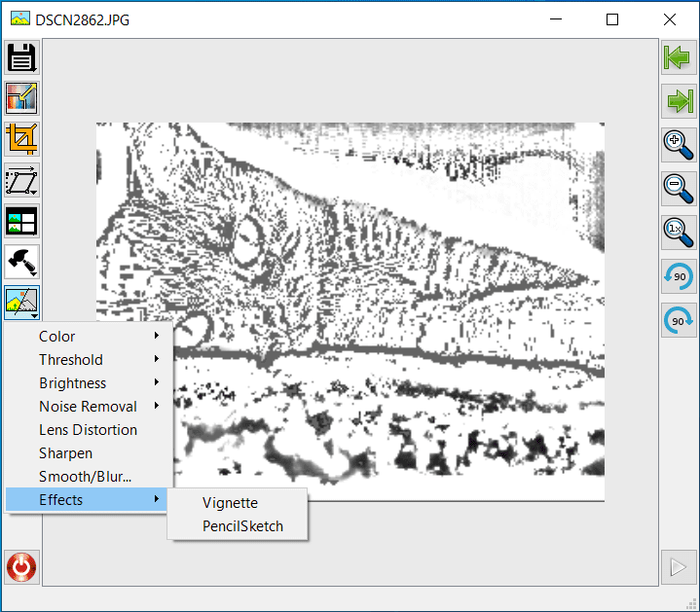Screen dimensions: 700x612
Task: Maximize the DSCN2862.JPG window
Action: coord(612,19)
